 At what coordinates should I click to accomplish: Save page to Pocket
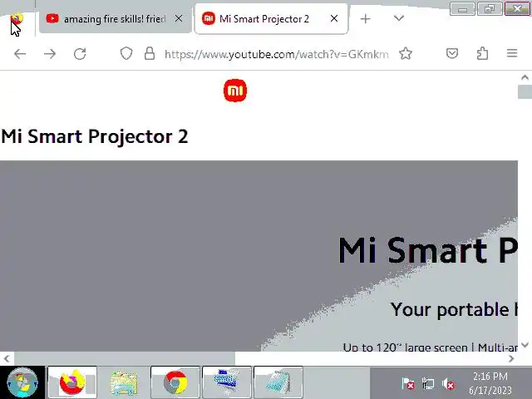coord(452,53)
